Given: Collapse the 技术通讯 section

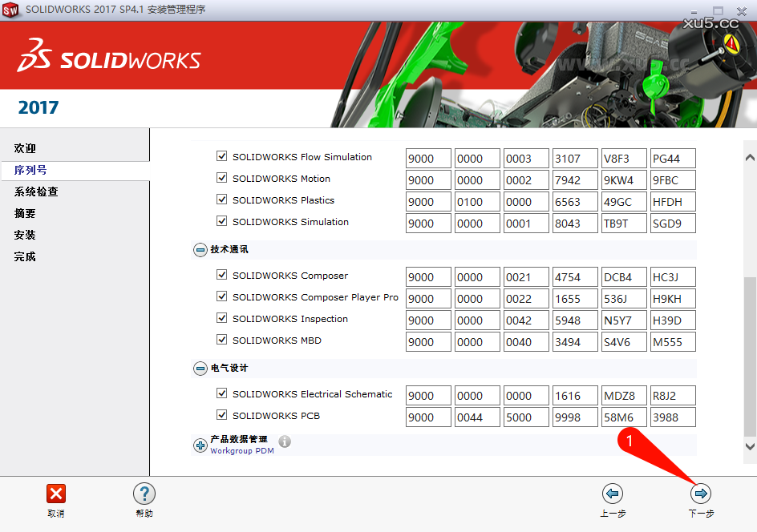Looking at the screenshot, I should coord(200,250).
